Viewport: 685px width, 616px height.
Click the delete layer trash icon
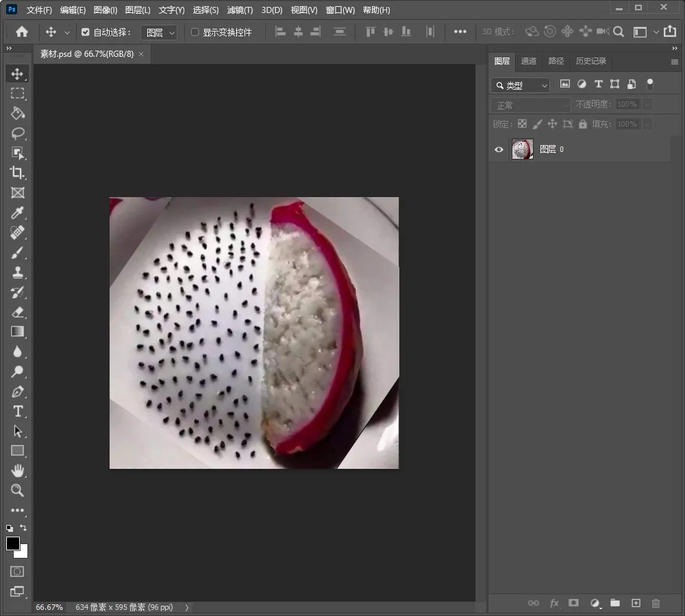[656, 603]
